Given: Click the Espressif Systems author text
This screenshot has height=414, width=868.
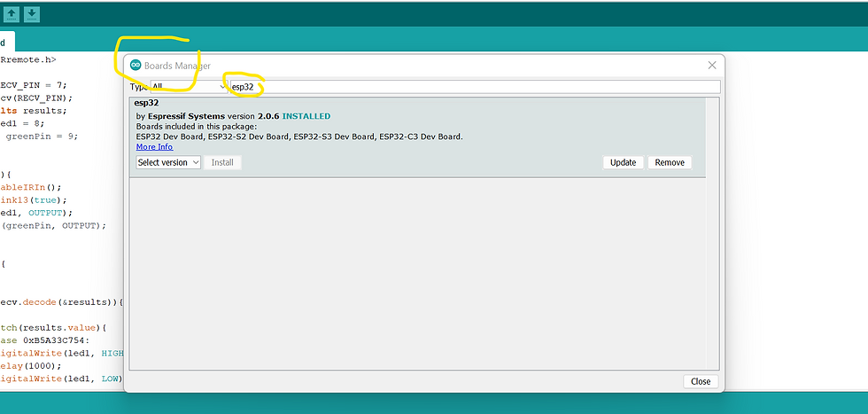Looking at the screenshot, I should 186,116.
